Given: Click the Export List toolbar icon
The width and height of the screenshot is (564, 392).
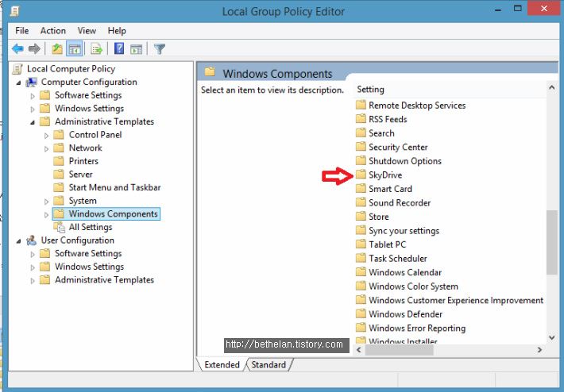Looking at the screenshot, I should point(96,48).
